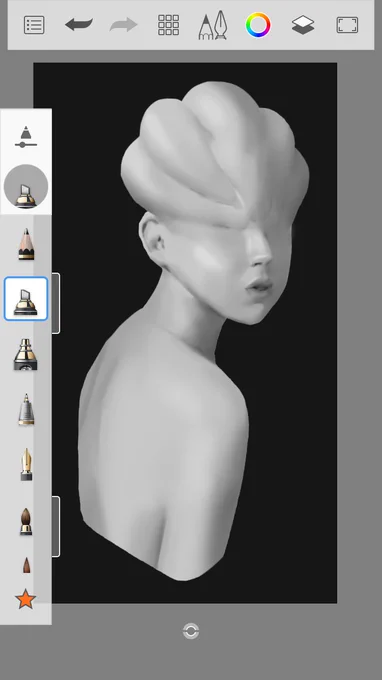Open the main menu list icon
The width and height of the screenshot is (382, 680).
pyautogui.click(x=34, y=25)
